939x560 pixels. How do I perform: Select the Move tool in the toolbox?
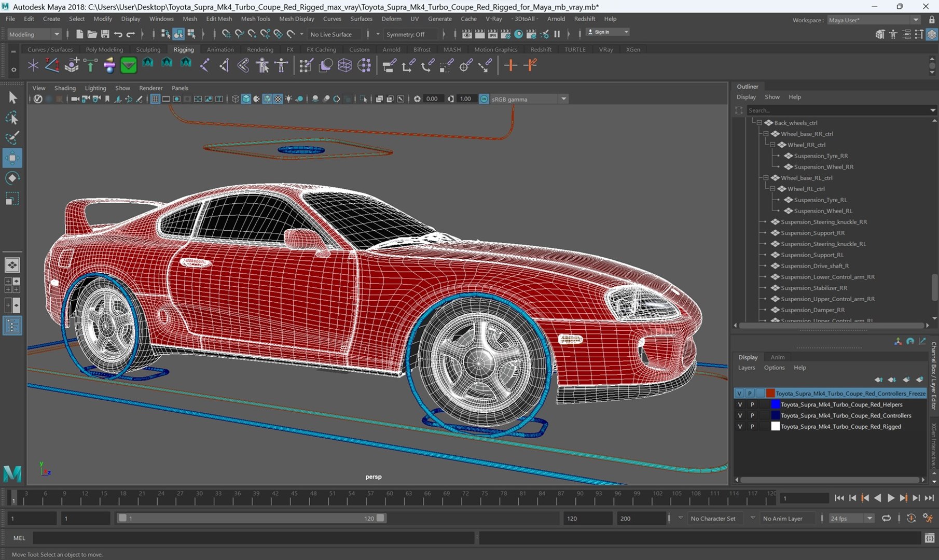pyautogui.click(x=12, y=158)
